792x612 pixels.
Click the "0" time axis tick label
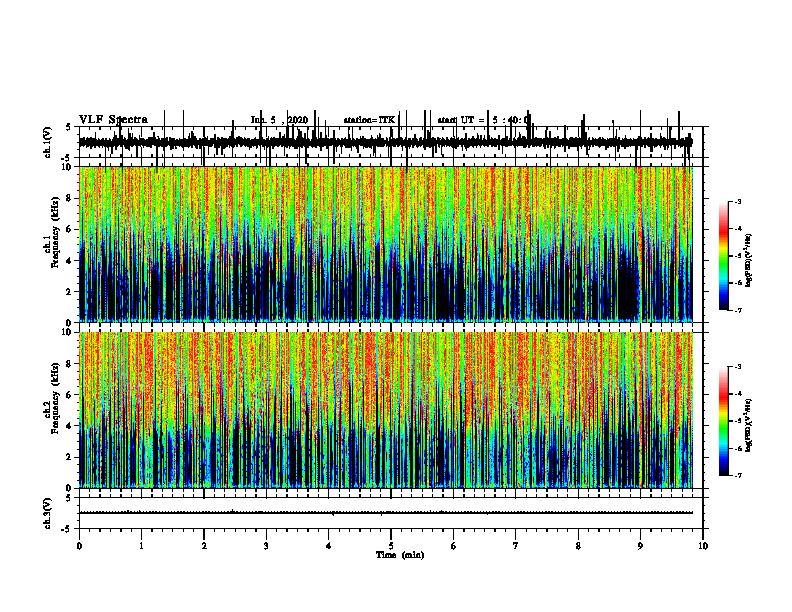click(x=79, y=546)
